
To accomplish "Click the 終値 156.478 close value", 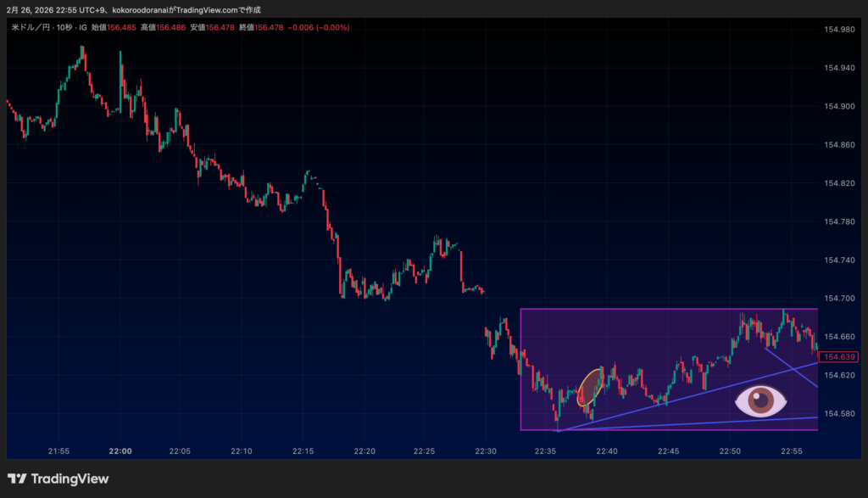I will coord(262,27).
